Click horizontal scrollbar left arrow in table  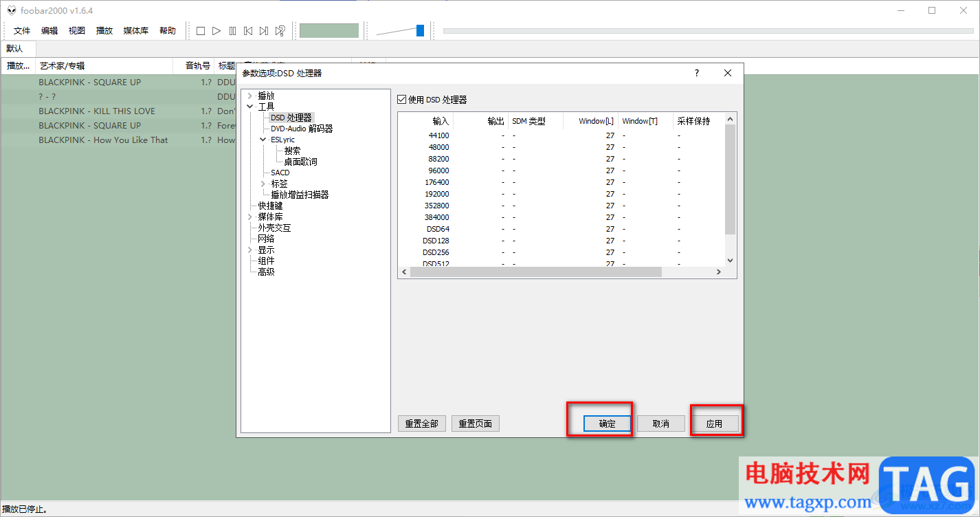[404, 272]
